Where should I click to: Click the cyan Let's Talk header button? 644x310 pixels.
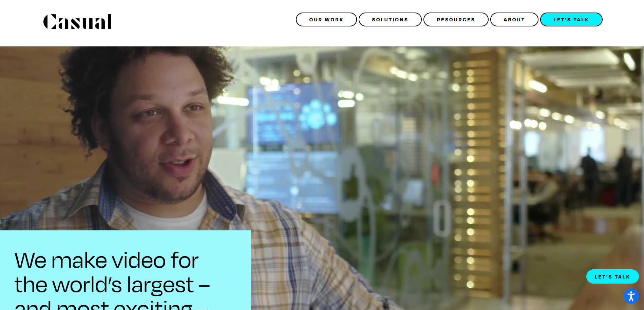571,20
